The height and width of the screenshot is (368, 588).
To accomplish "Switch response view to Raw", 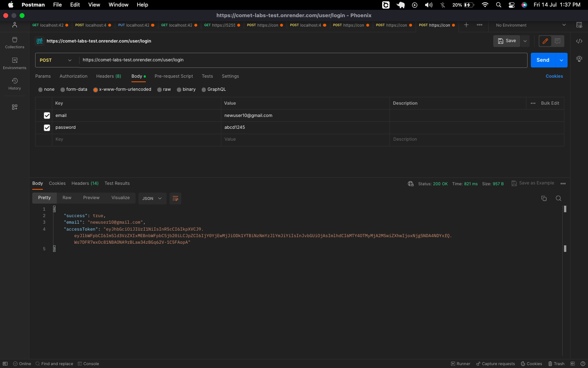I will tap(67, 198).
